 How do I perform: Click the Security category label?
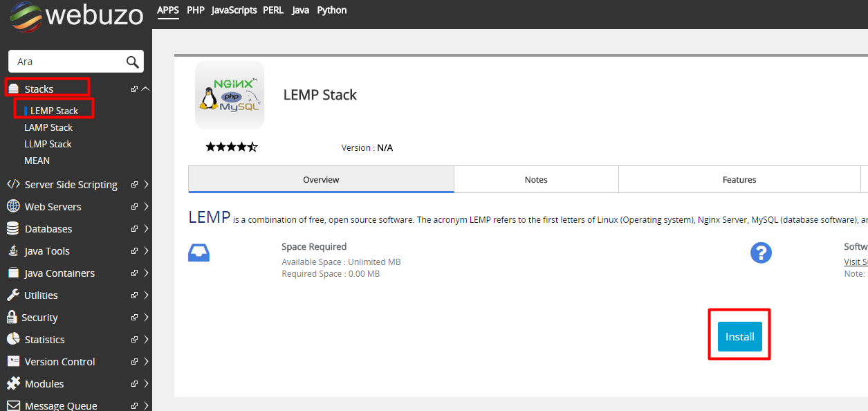[x=39, y=318]
